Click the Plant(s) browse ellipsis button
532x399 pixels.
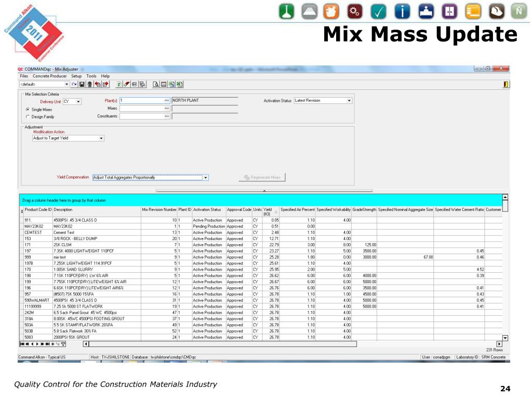[x=167, y=100]
